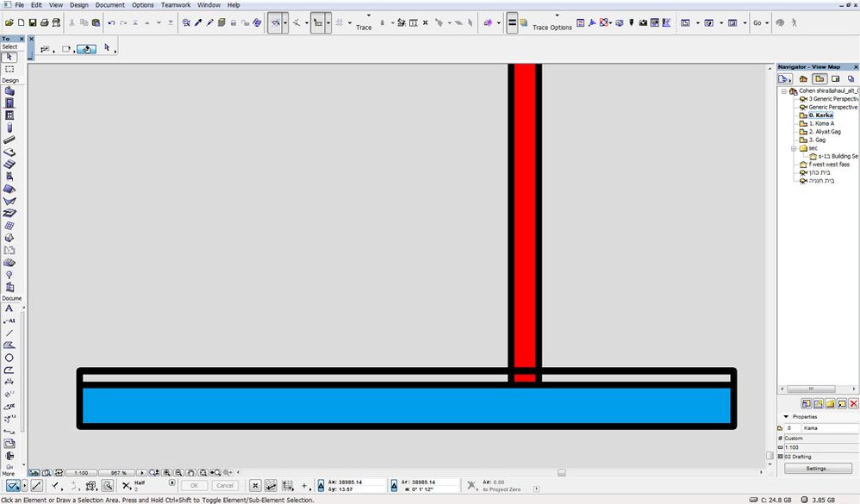Viewport: 860px width, 504px height.
Task: Select the Door tool in toolbox
Action: tap(9, 103)
